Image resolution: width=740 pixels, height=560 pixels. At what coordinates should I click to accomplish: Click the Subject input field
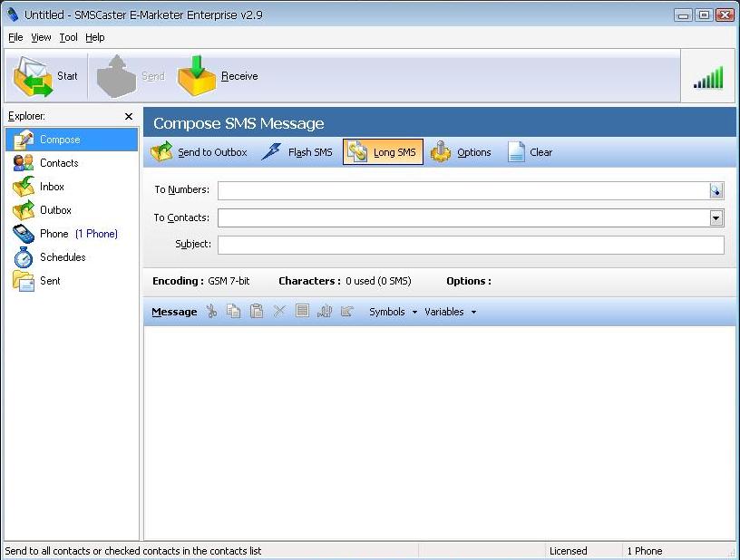(x=471, y=246)
